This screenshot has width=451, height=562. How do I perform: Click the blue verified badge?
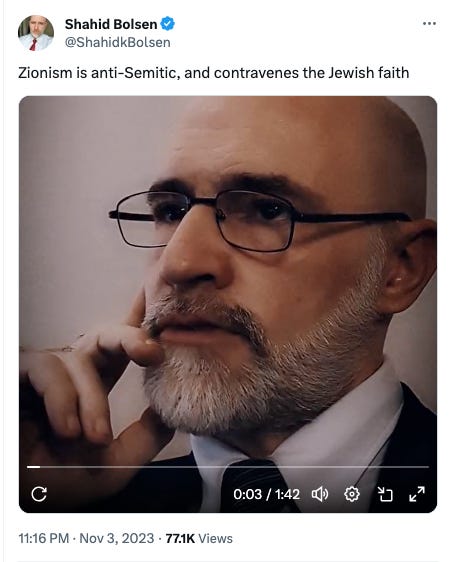(167, 24)
